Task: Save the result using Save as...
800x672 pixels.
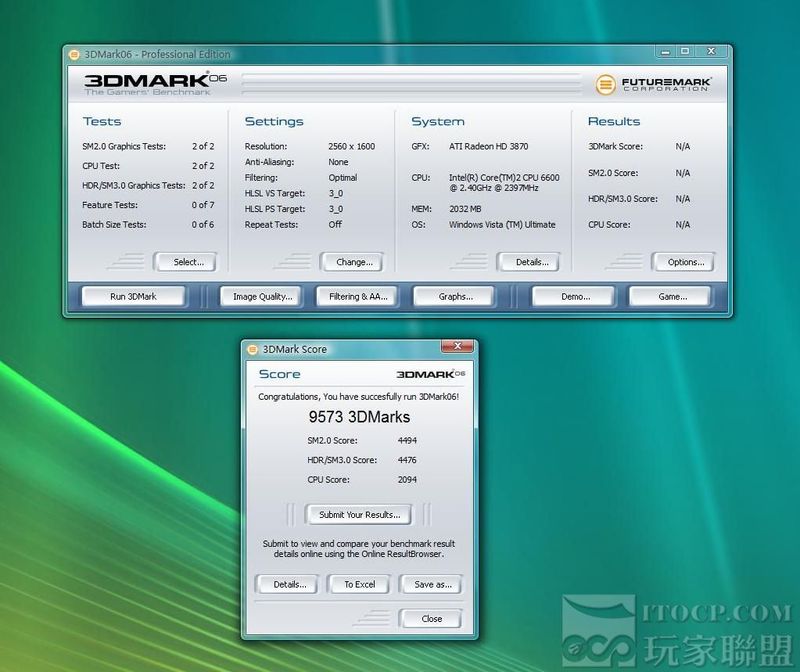Action: 432,584
